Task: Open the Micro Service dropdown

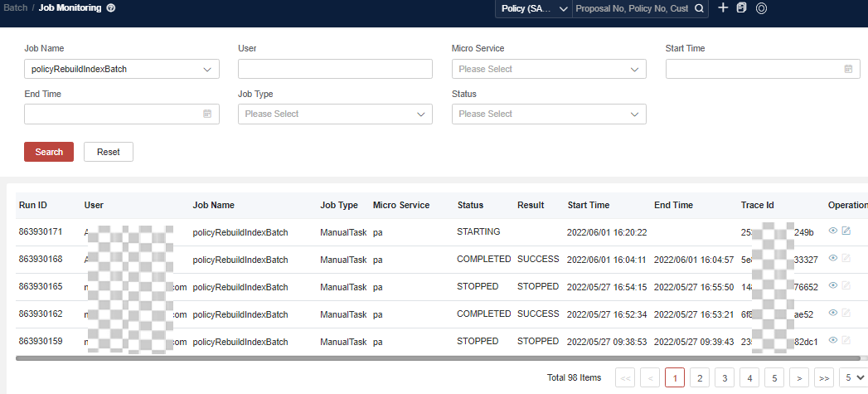Action: 634,70
